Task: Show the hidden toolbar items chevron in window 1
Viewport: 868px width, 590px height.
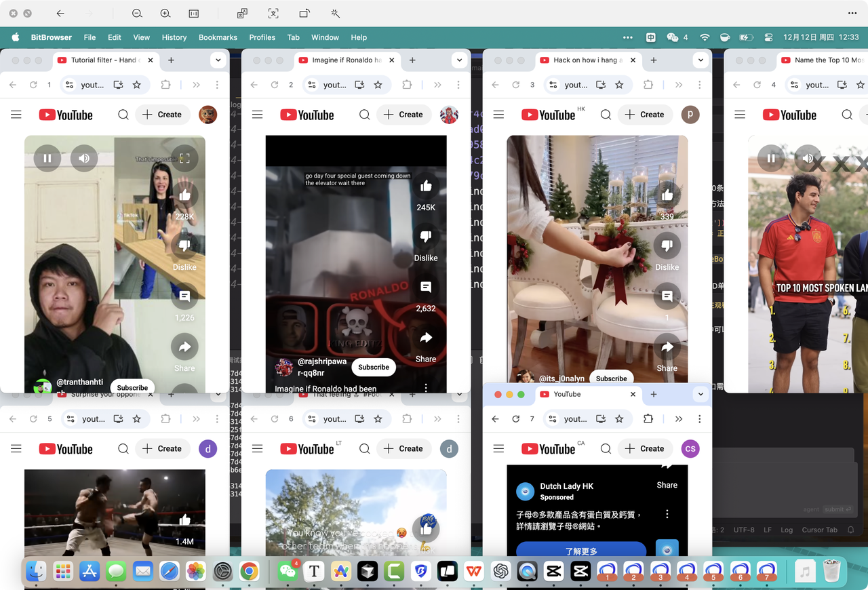Action: [196, 85]
